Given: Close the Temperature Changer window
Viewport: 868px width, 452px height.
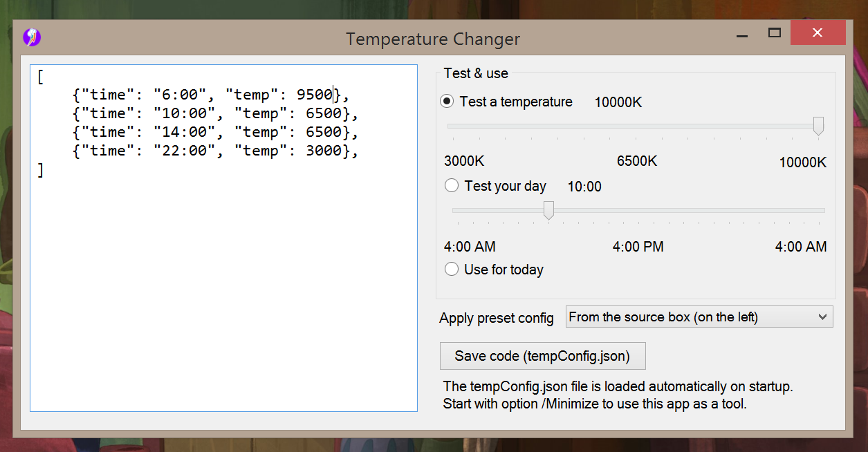Looking at the screenshot, I should coord(818,33).
